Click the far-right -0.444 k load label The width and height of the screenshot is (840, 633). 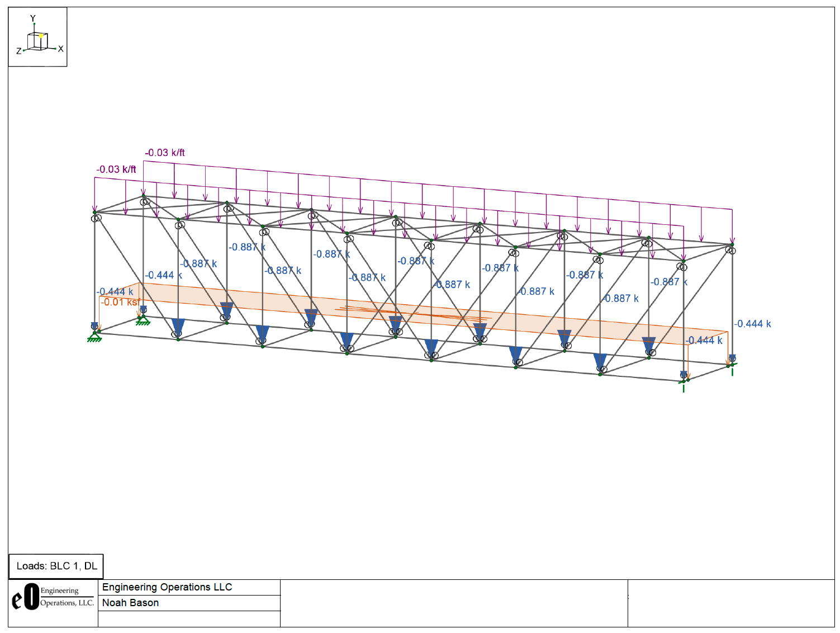click(752, 324)
